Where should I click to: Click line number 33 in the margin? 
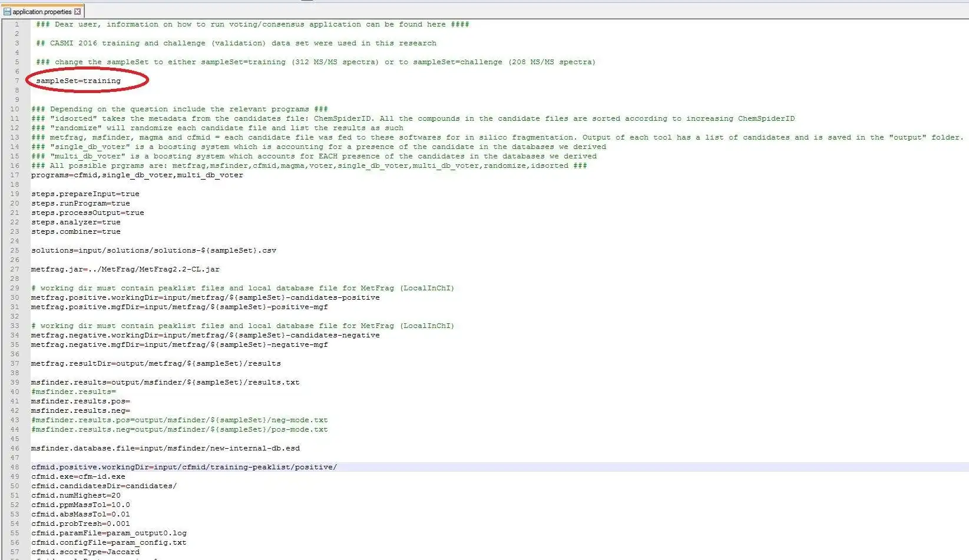[15, 326]
